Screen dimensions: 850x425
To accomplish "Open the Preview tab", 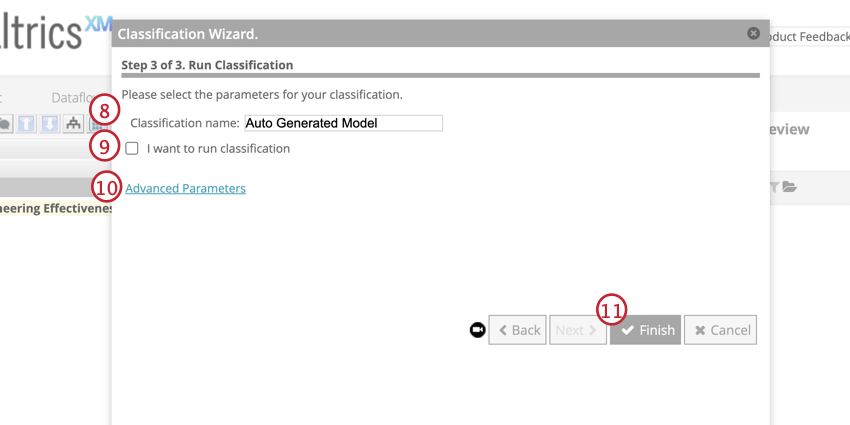I will coord(790,130).
